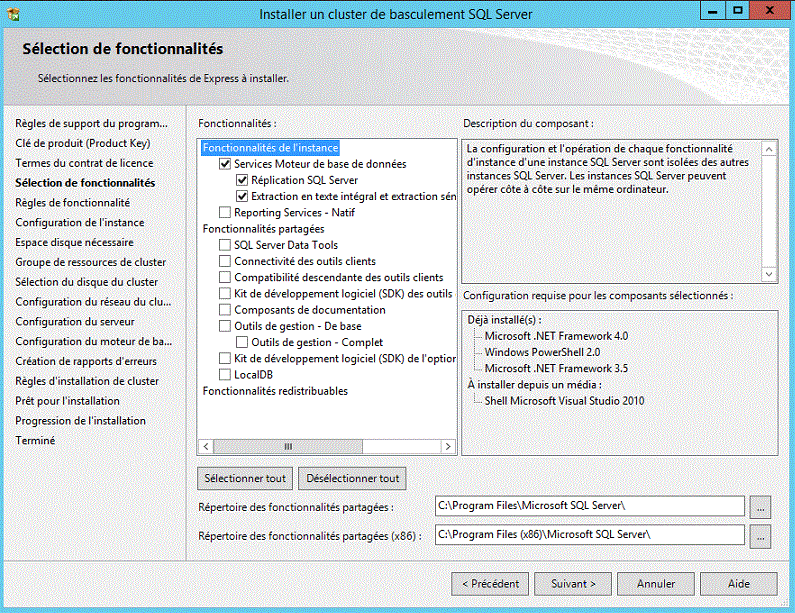The image size is (795, 613).
Task: Open Sélection du disque du cluster step
Action: pos(87,282)
